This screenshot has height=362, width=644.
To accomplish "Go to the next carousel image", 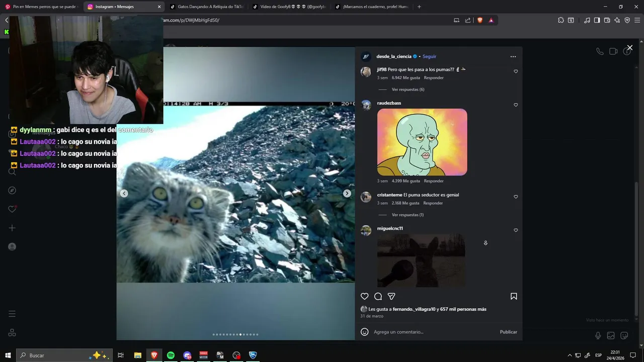I will coord(347,194).
